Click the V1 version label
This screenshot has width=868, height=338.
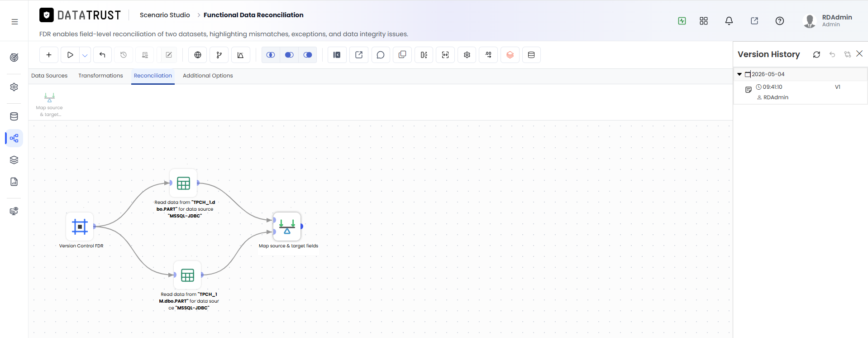tap(838, 87)
